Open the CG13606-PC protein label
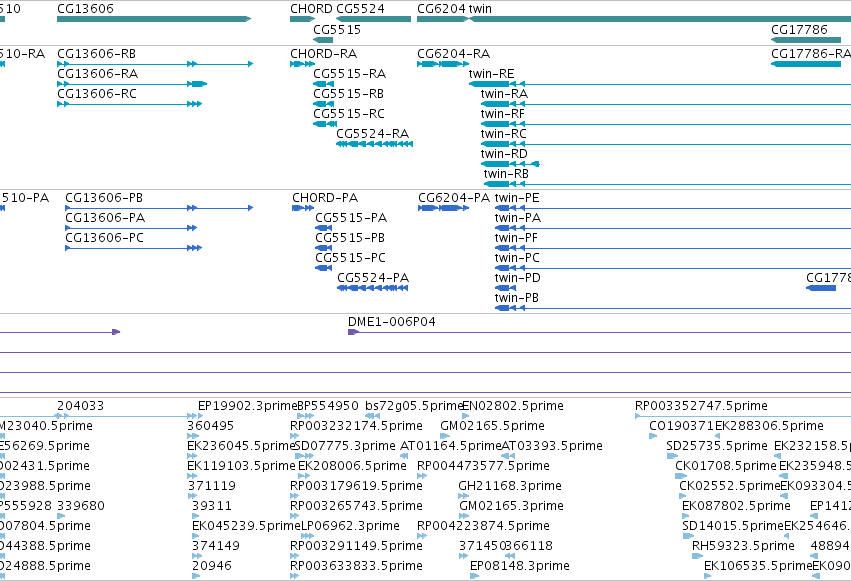This screenshot has height=581, width=851. pyautogui.click(x=105, y=238)
